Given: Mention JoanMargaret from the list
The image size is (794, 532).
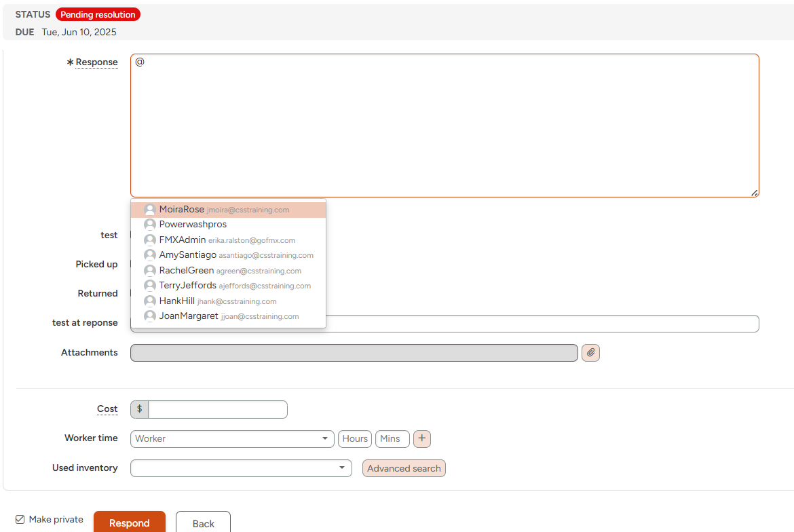Looking at the screenshot, I should tap(189, 316).
